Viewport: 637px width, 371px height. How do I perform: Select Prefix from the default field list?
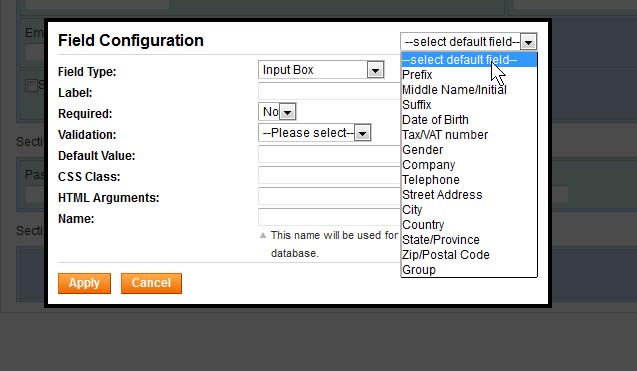click(x=469, y=75)
